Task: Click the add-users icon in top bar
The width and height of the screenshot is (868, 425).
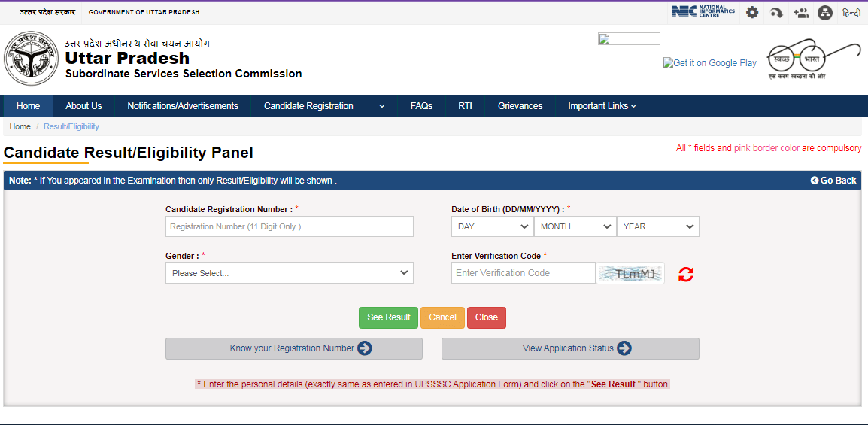Action: [800, 13]
